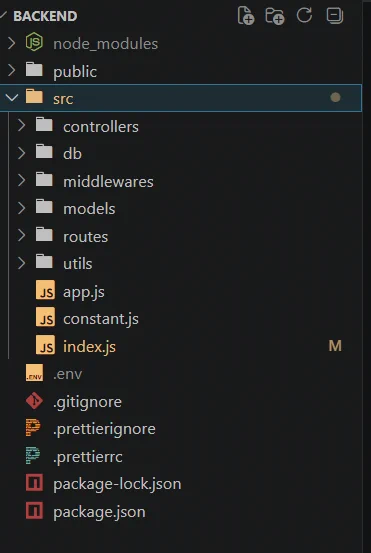Viewport: 371px width, 553px height.
Task: Click the orange Prettier icon beside .prettierignore
Action: 33,427
